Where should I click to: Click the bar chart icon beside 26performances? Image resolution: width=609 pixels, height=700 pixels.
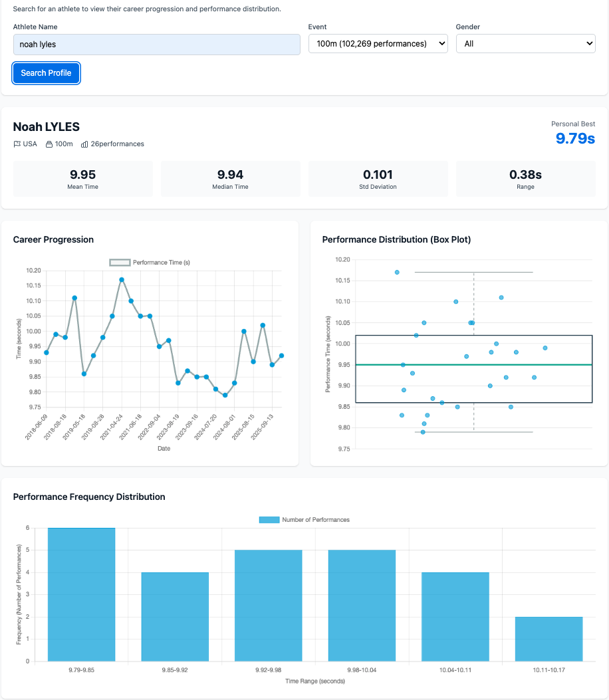click(x=84, y=144)
